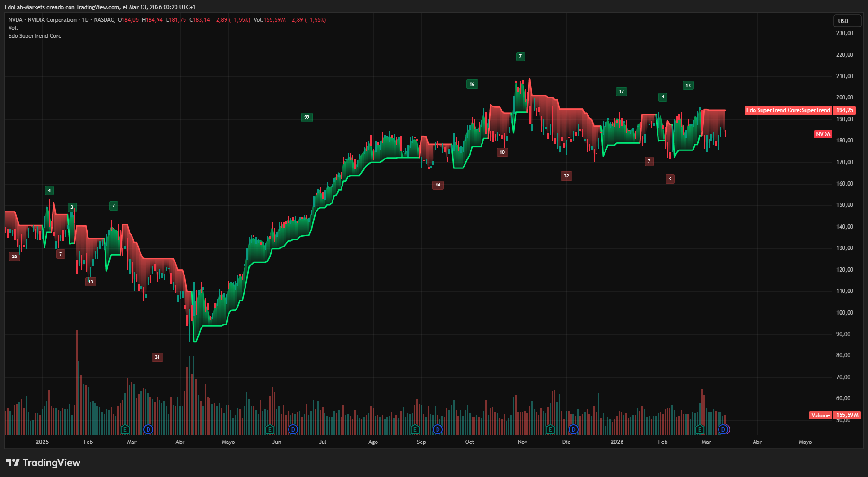Open the Earnings "E" badge near June
The image size is (868, 477).
point(270,430)
